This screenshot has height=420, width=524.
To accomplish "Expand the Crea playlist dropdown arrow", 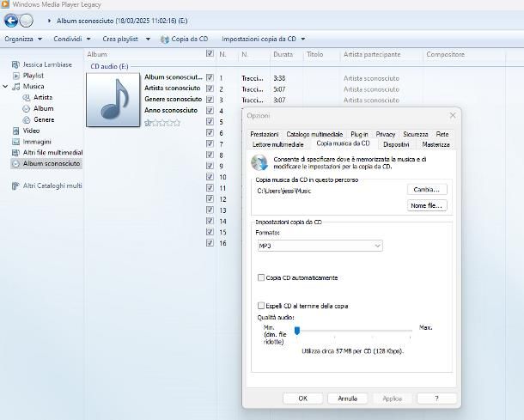I will [x=148, y=40].
